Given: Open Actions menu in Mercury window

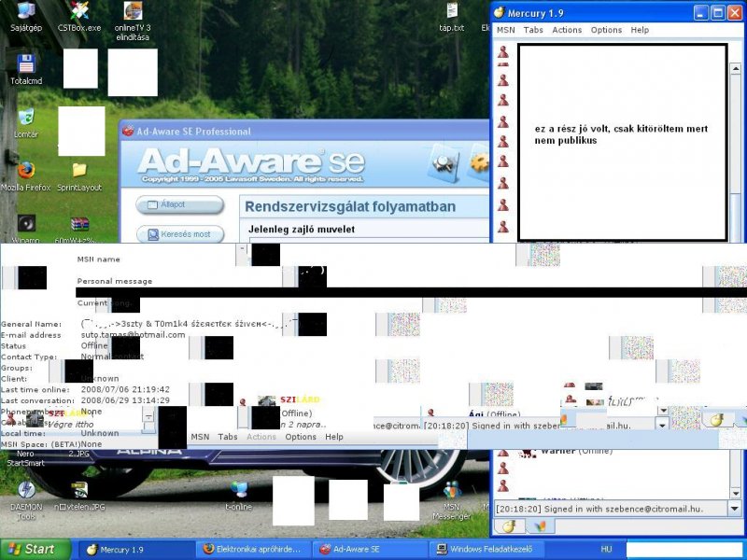Looking at the screenshot, I should coord(567,30).
